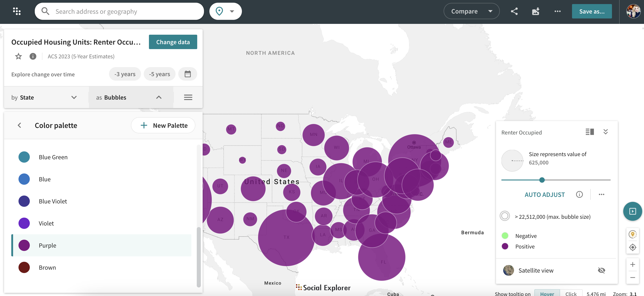644x296 pixels.
Task: Star the Renter Occupied dataset as favorite
Action: pyautogui.click(x=19, y=56)
